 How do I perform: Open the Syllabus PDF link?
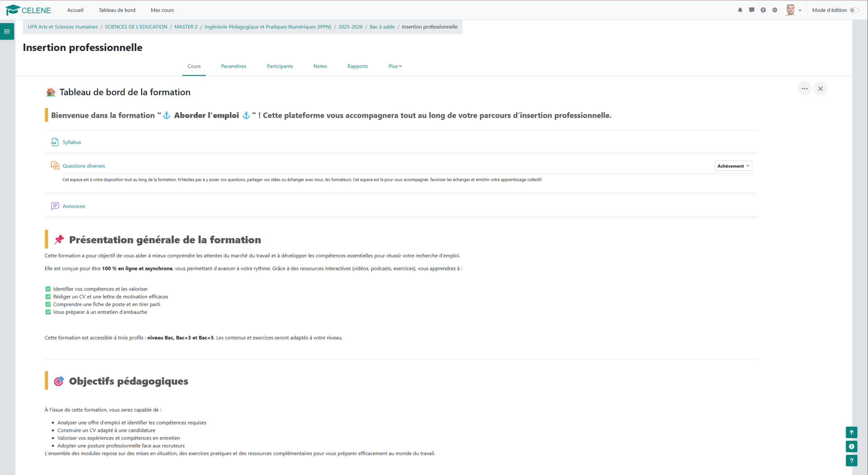[x=72, y=142]
